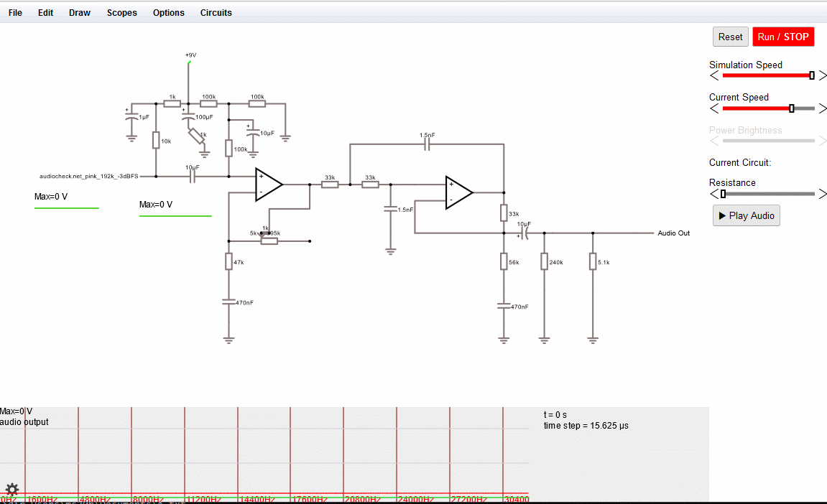Adjust the Resistance slider handle
827x504 pixels.
(724, 194)
